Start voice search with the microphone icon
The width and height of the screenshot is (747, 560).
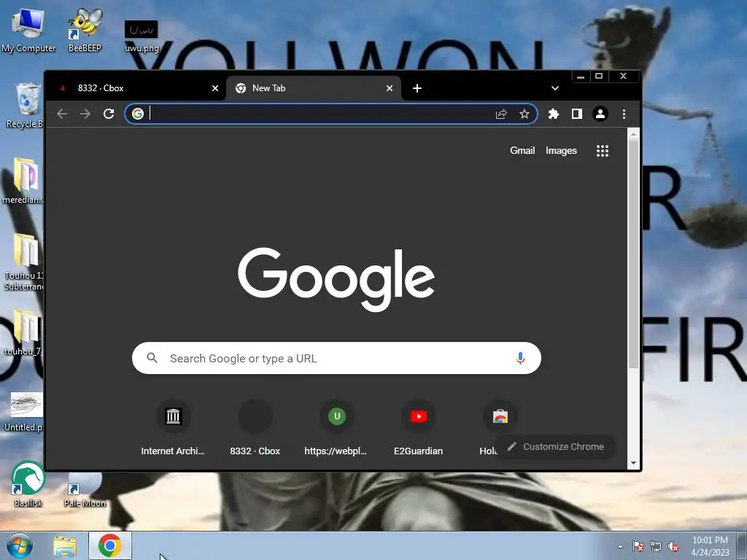pyautogui.click(x=520, y=358)
